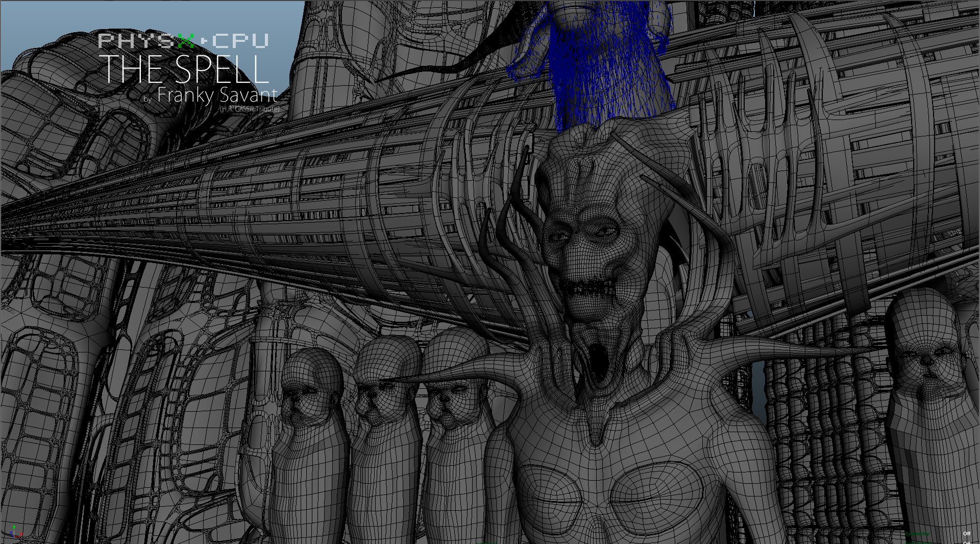Image resolution: width=980 pixels, height=544 pixels.
Task: Click the 'PHYSX CPU' logo text
Action: [183, 40]
